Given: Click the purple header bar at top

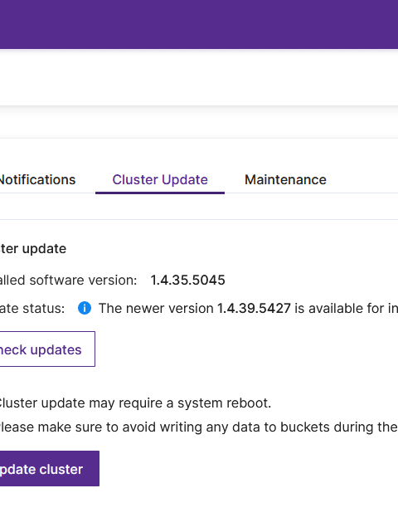Looking at the screenshot, I should click(x=199, y=24).
